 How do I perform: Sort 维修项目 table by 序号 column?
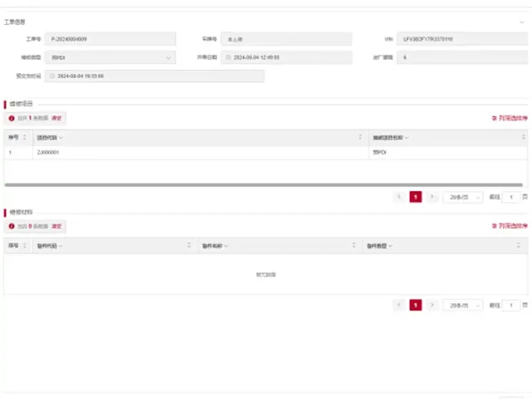pos(24,137)
